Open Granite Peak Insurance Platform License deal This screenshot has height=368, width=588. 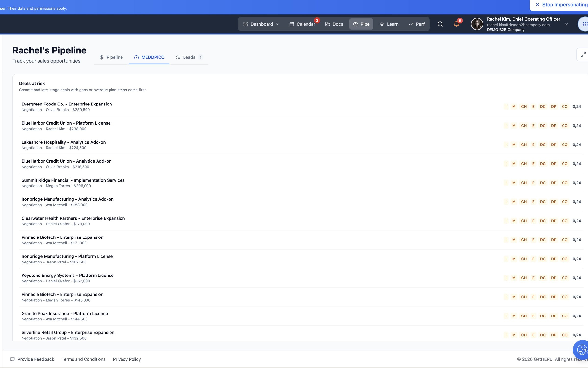301,316
